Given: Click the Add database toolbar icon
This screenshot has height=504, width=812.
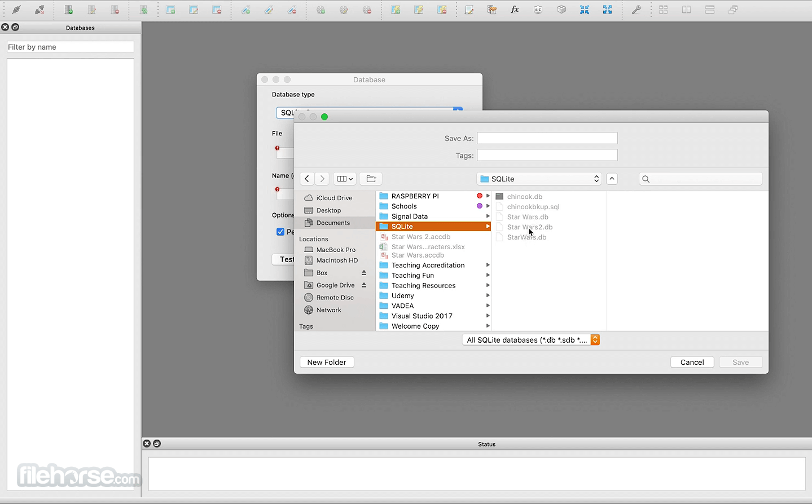Looking at the screenshot, I should tap(69, 10).
